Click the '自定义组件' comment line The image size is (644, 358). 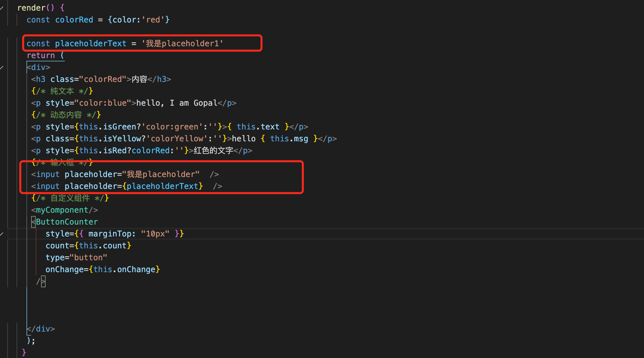[x=70, y=198]
